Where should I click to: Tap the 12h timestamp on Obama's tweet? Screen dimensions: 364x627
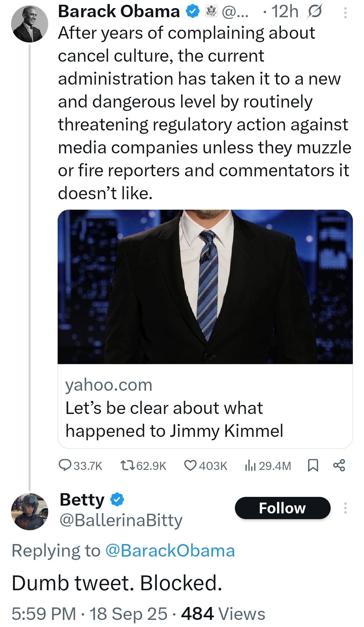pyautogui.click(x=285, y=12)
